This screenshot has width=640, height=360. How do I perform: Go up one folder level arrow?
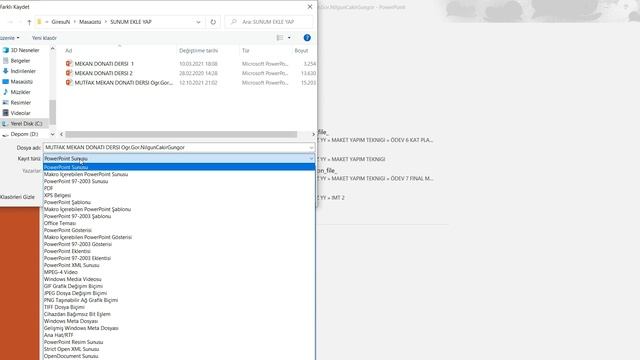29,22
